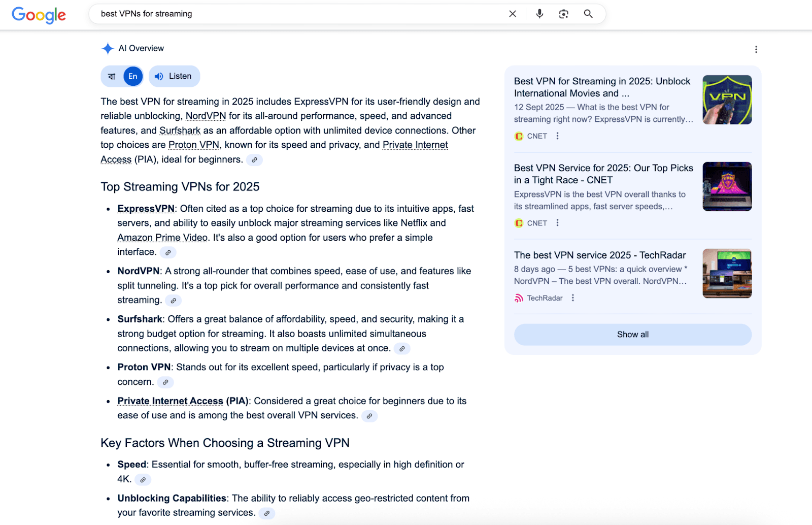The image size is (812, 525).
Task: Click the 'NordVPN' bold bullet label
Action: click(139, 271)
